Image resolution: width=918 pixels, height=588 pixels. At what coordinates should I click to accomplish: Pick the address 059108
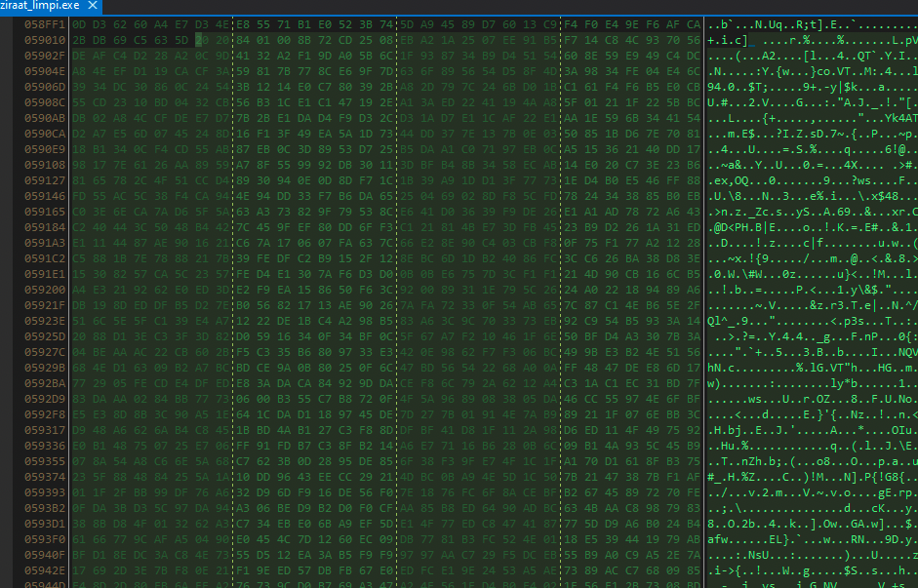(x=45, y=165)
